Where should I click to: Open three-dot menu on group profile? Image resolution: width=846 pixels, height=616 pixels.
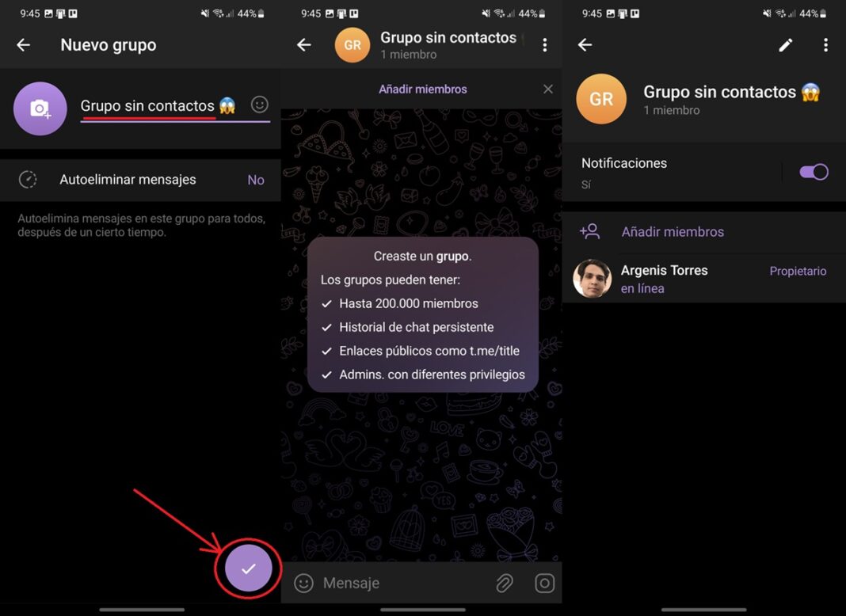click(825, 45)
